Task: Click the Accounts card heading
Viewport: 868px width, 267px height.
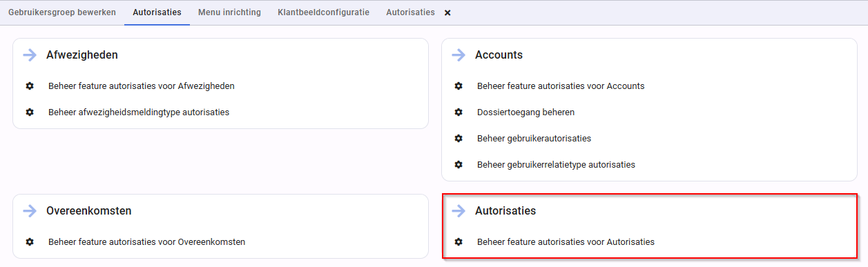Action: tap(499, 55)
